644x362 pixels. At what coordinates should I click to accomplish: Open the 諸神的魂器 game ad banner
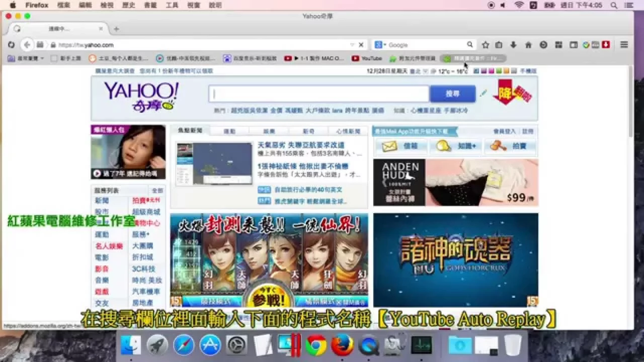pyautogui.click(x=456, y=259)
